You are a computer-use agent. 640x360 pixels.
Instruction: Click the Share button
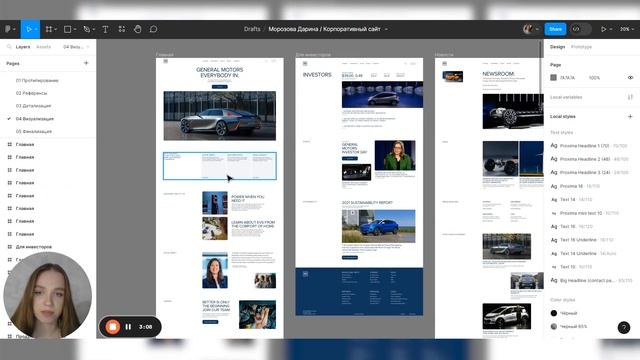(x=555, y=29)
